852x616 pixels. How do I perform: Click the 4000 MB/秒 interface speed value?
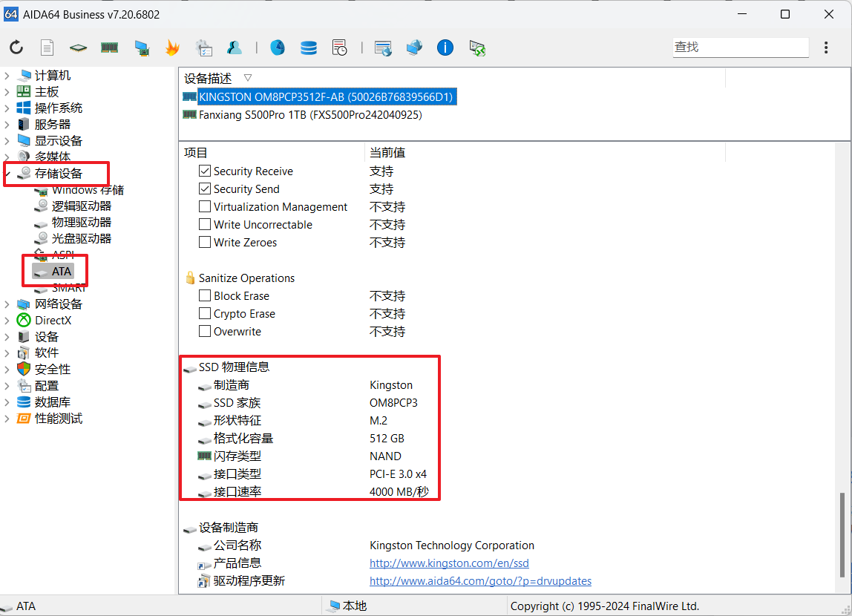coord(399,491)
